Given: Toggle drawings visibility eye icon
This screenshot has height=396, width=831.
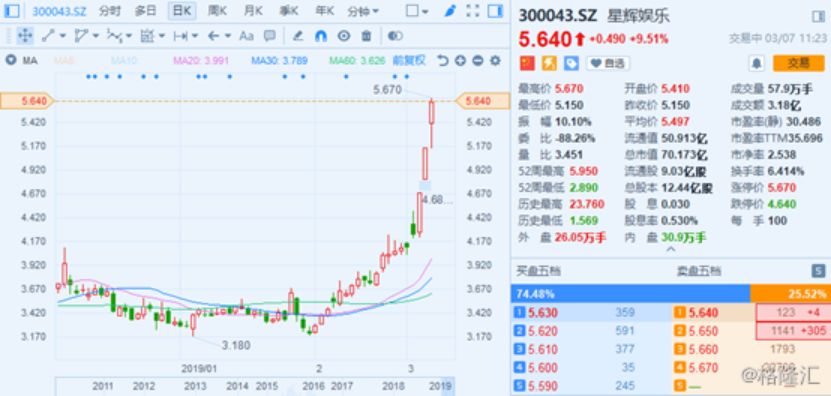Looking at the screenshot, I should (x=344, y=36).
